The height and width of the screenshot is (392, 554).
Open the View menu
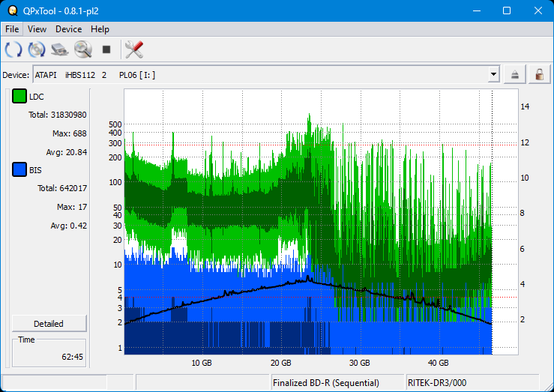click(x=37, y=29)
